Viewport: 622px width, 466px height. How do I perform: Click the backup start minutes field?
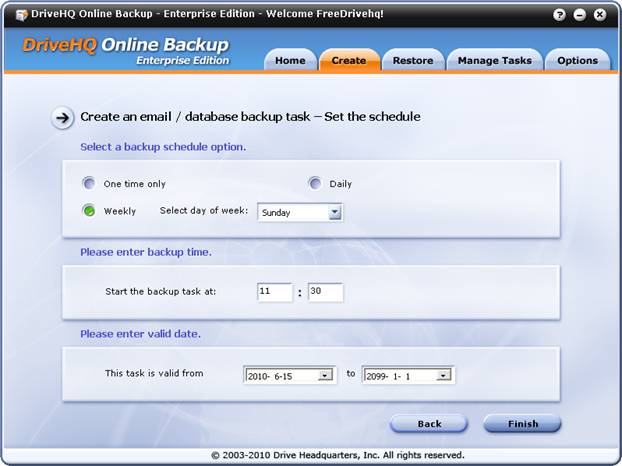click(x=325, y=292)
